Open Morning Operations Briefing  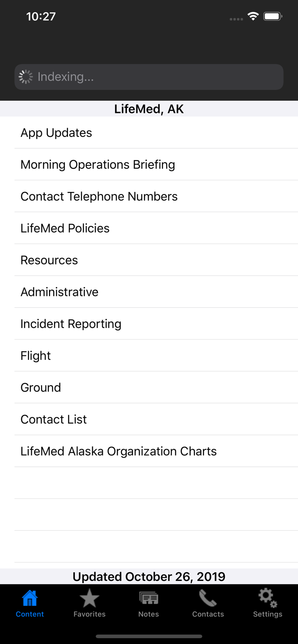pyautogui.click(x=98, y=165)
